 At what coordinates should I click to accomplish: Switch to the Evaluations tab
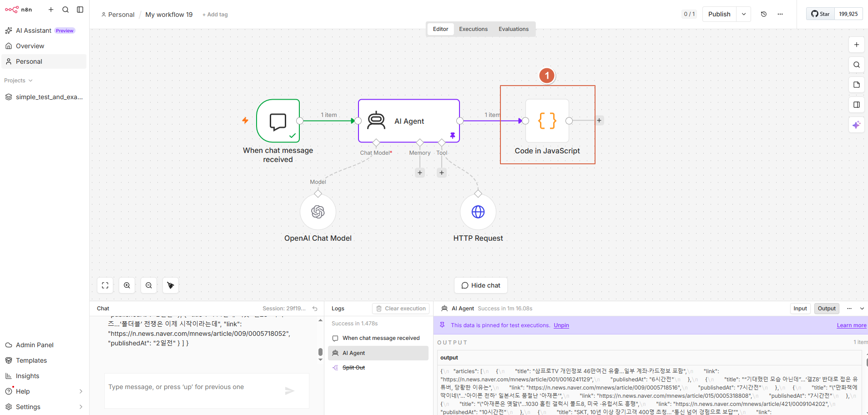click(514, 29)
